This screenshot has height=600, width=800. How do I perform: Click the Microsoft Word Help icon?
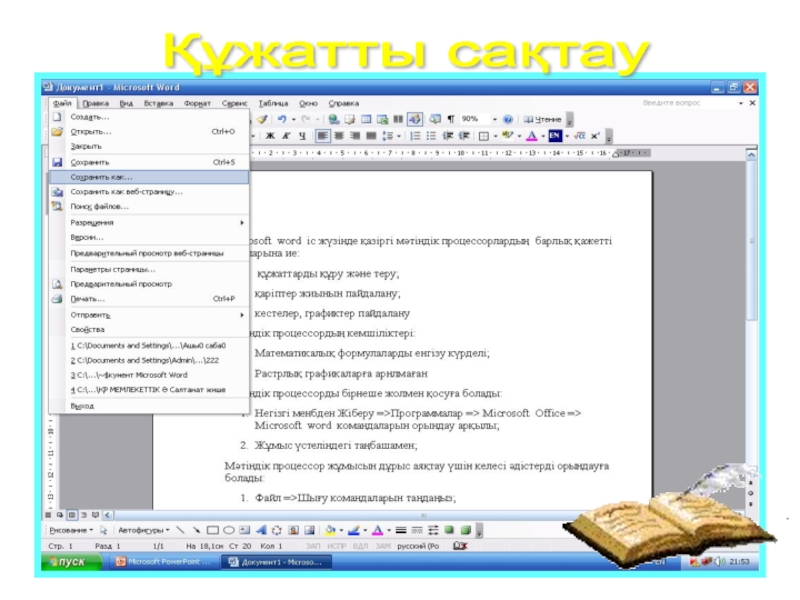click(x=508, y=119)
